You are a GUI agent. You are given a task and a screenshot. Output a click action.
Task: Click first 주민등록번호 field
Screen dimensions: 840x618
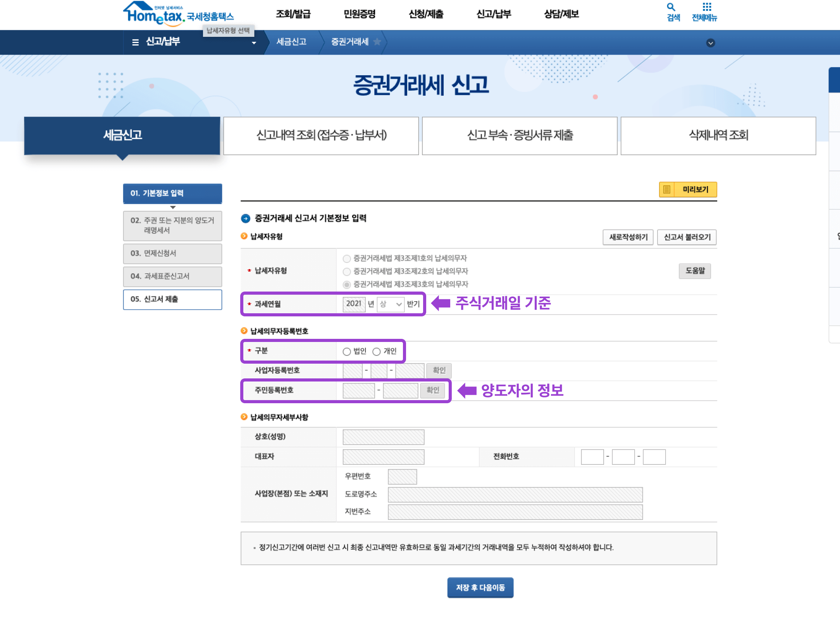359,391
